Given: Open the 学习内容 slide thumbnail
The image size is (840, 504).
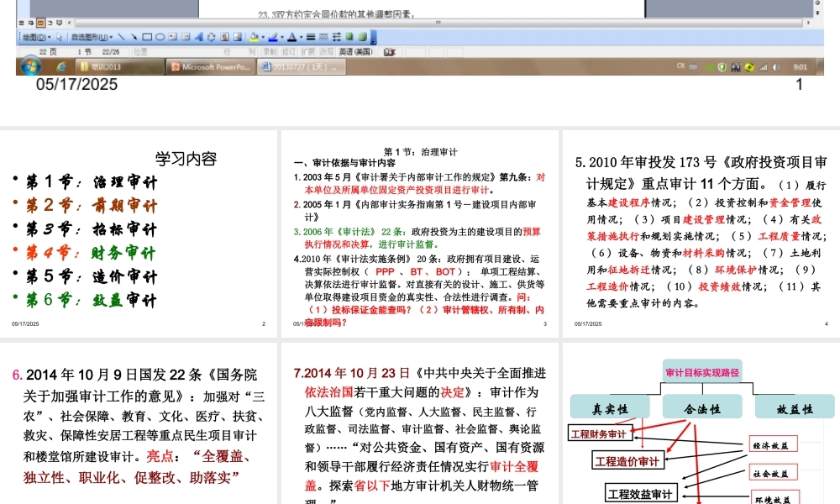Looking at the screenshot, I should click(139, 234).
